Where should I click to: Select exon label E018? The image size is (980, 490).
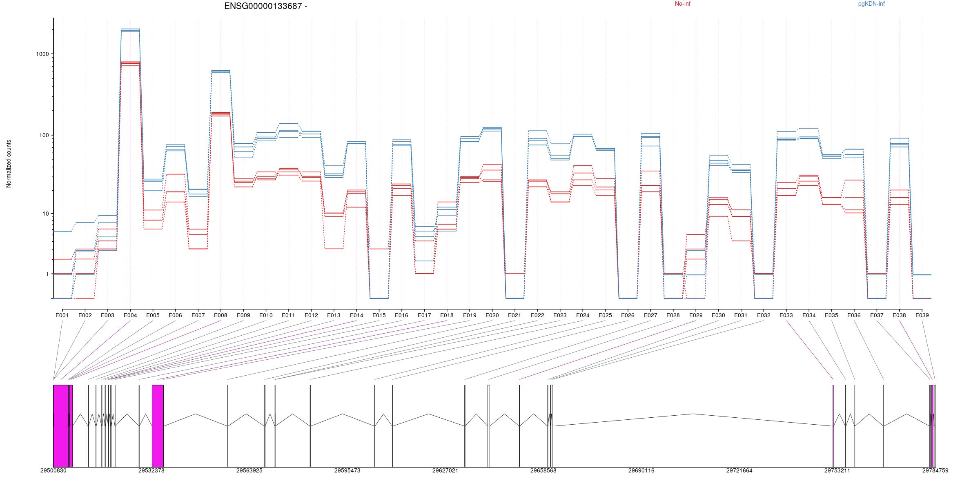click(x=447, y=315)
